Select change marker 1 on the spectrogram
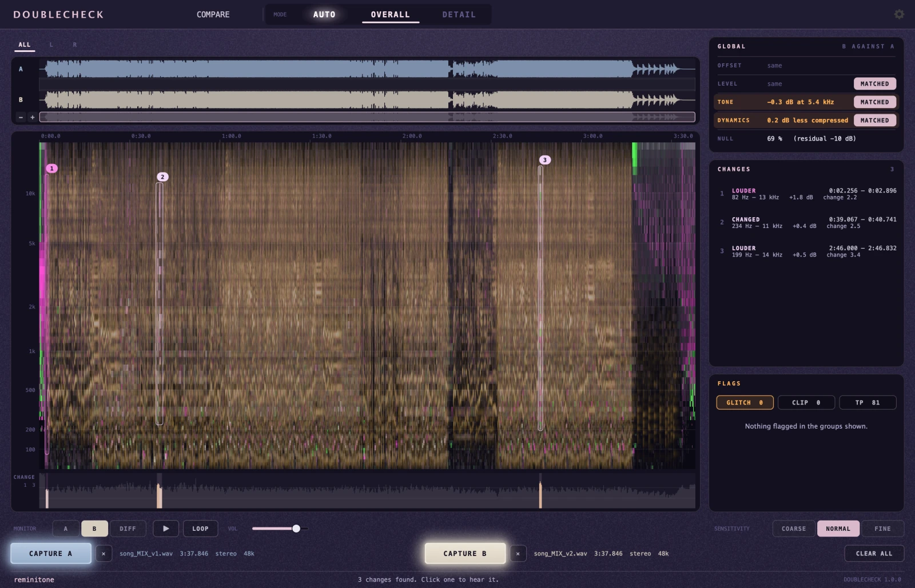915x588 pixels. (x=51, y=169)
